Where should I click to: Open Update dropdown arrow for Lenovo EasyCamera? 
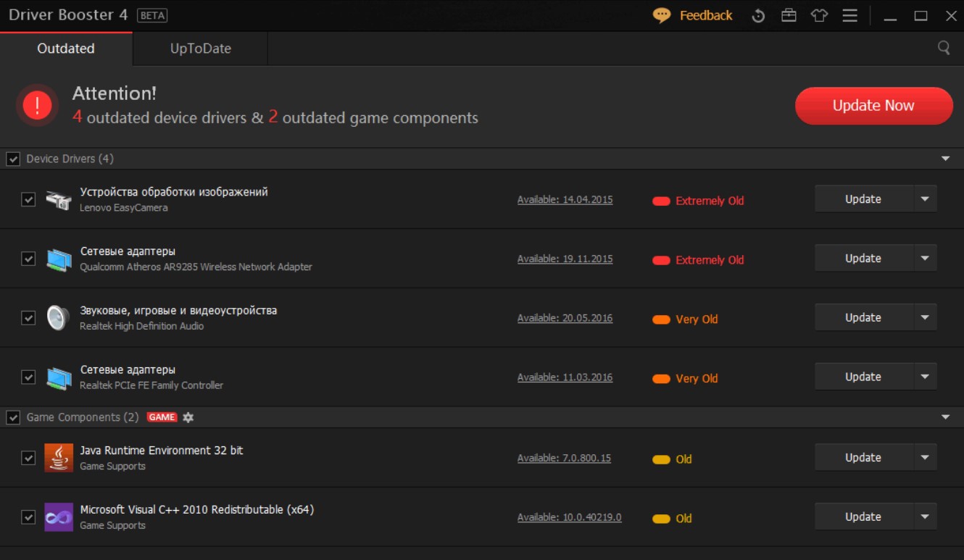pos(925,199)
